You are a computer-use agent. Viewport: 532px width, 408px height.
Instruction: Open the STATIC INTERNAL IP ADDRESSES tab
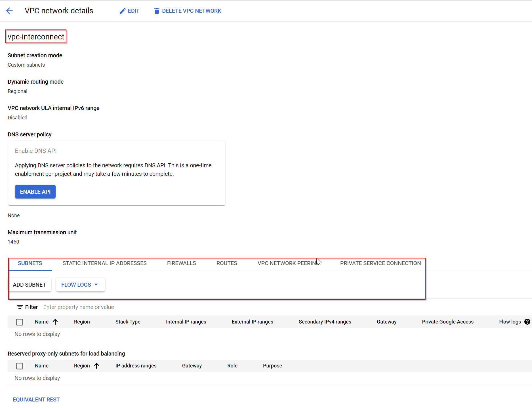tap(104, 263)
